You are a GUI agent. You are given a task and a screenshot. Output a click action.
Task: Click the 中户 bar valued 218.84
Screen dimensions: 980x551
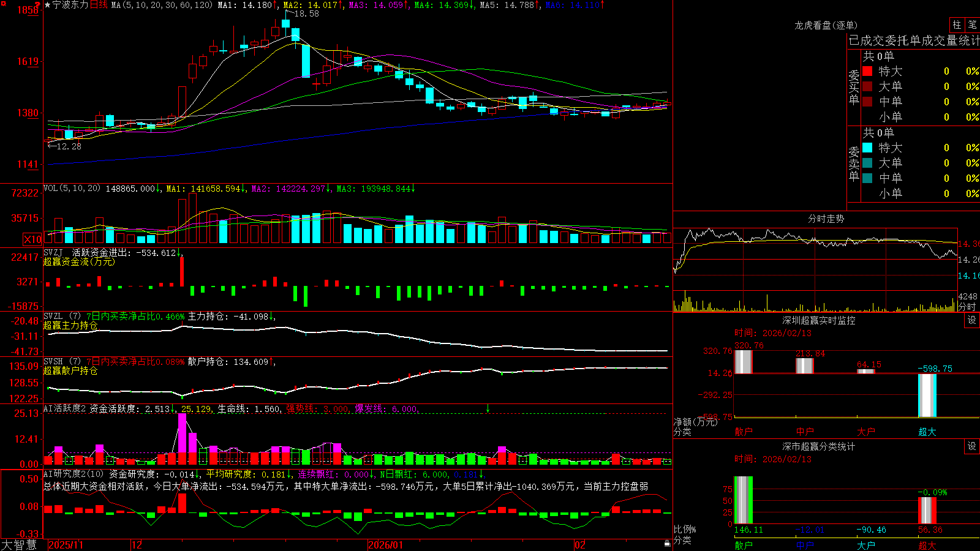804,366
